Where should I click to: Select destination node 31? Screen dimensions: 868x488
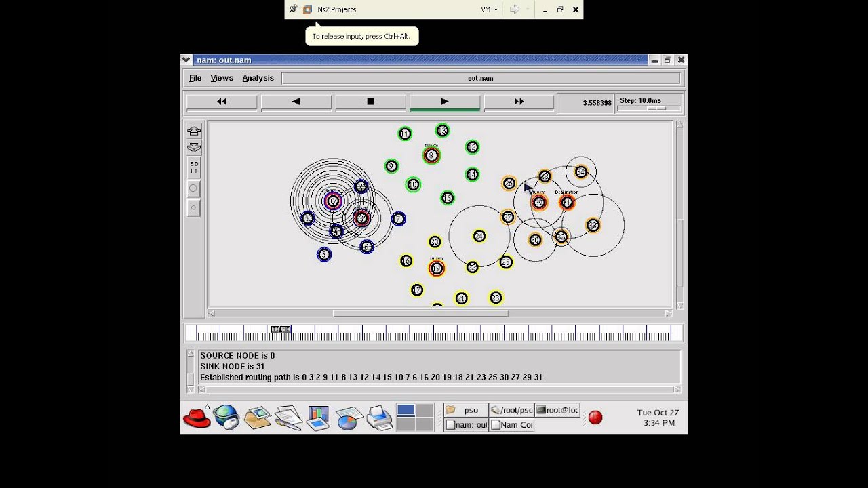click(x=567, y=203)
